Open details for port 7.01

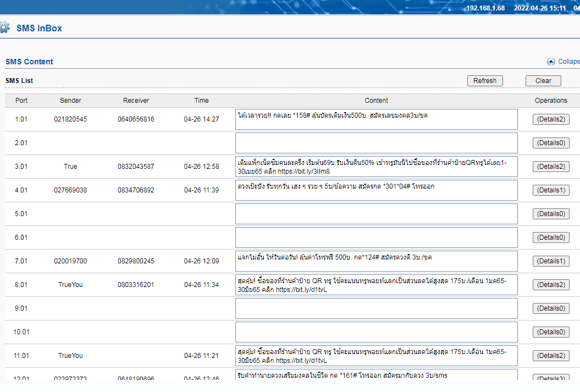coord(550,261)
